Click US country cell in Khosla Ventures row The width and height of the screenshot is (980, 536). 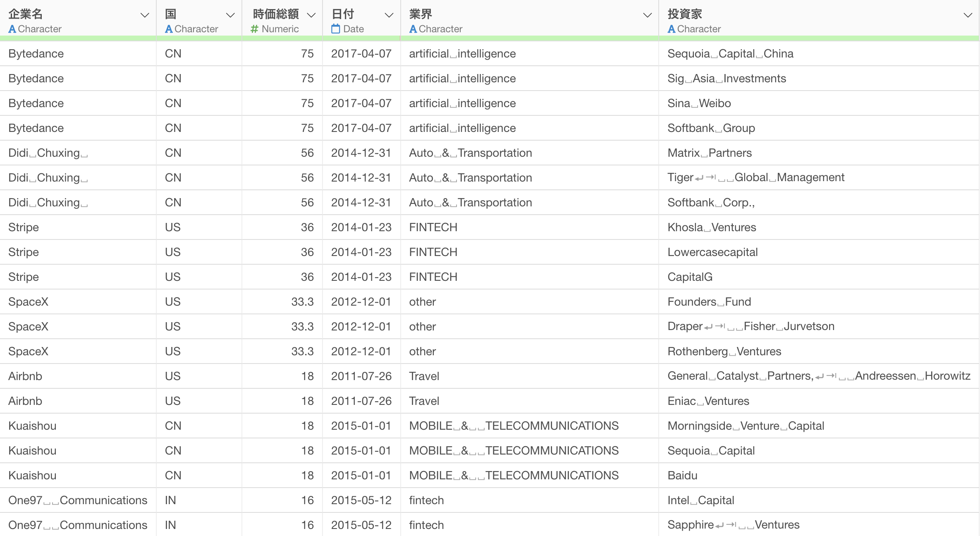(x=199, y=227)
